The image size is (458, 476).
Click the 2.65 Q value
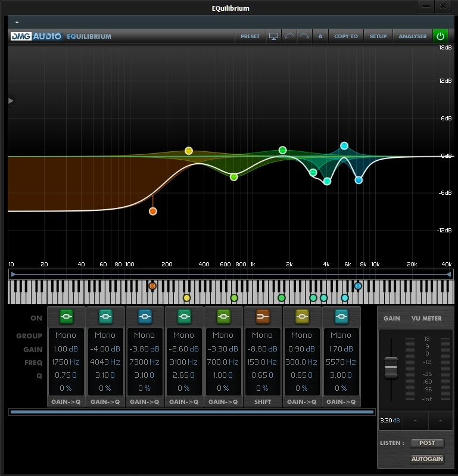183,375
